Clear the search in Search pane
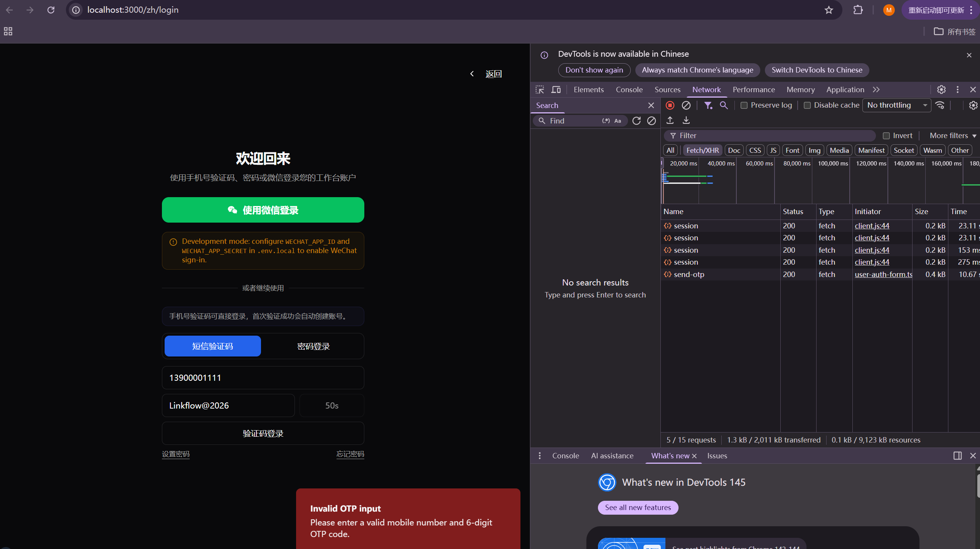The width and height of the screenshot is (980, 549). [652, 121]
